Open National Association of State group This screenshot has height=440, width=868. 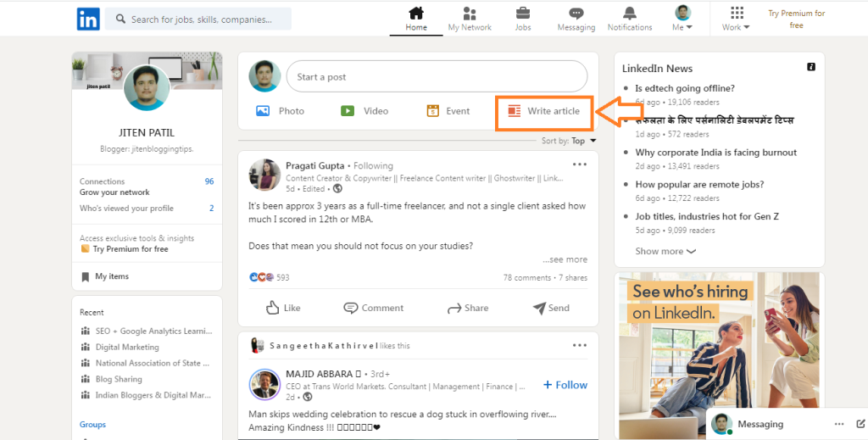click(x=146, y=363)
